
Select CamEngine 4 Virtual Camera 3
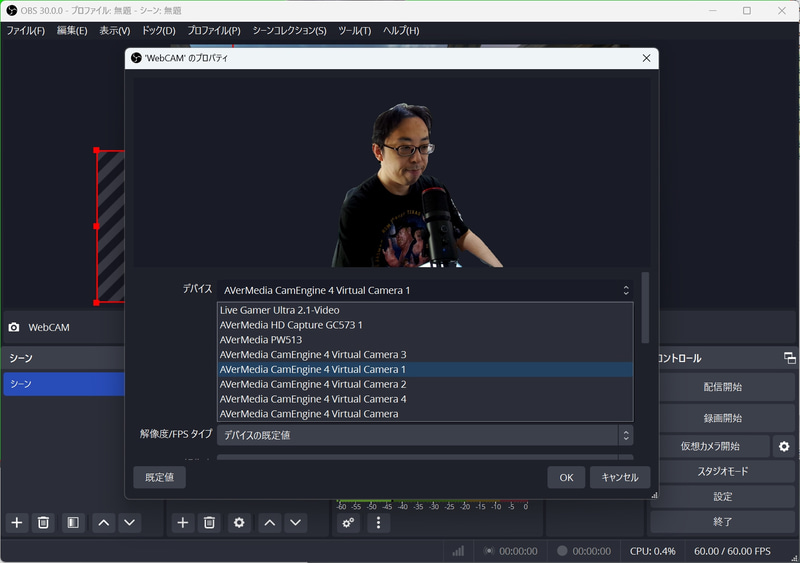click(425, 355)
